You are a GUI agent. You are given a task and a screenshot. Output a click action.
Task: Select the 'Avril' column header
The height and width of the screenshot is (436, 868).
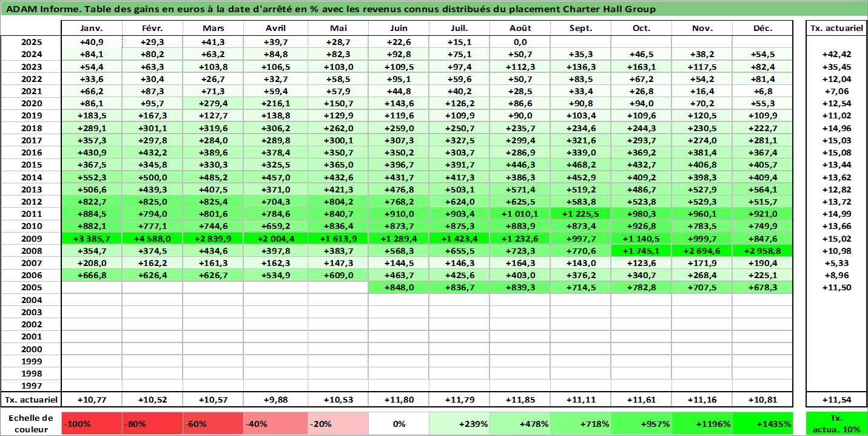(275, 29)
